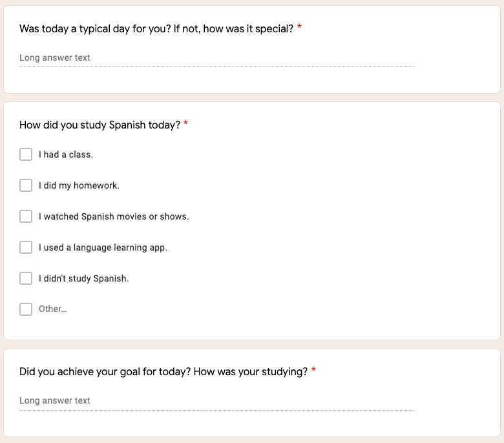This screenshot has width=504, height=443.
Task: Click red asterisk after goal question
Action: pyautogui.click(x=313, y=370)
